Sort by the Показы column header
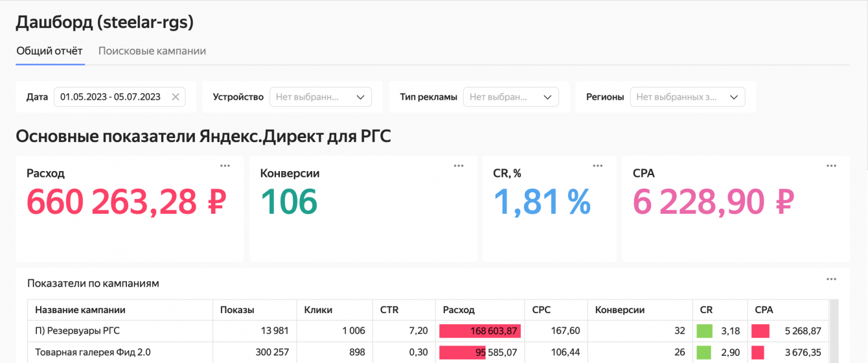This screenshot has width=868, height=363. (255, 310)
